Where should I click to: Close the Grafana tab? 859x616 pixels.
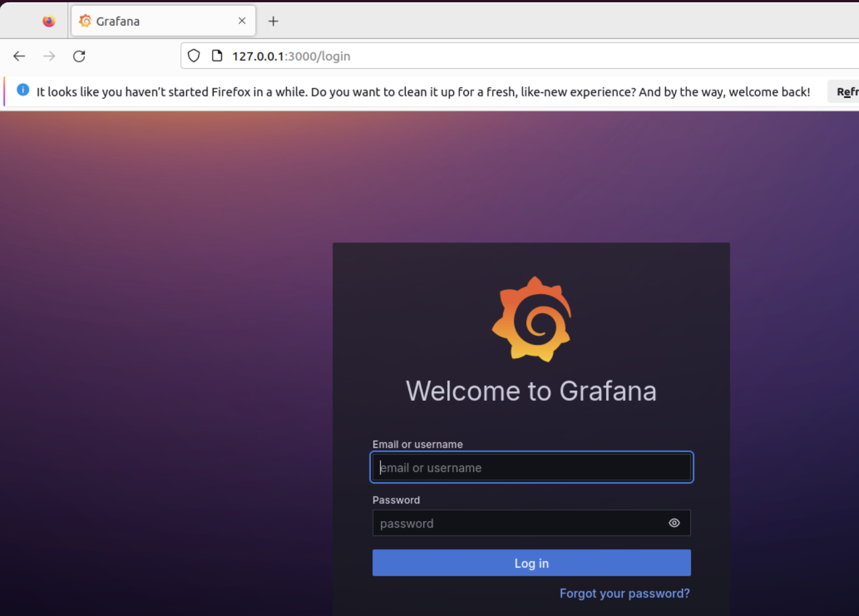(242, 21)
